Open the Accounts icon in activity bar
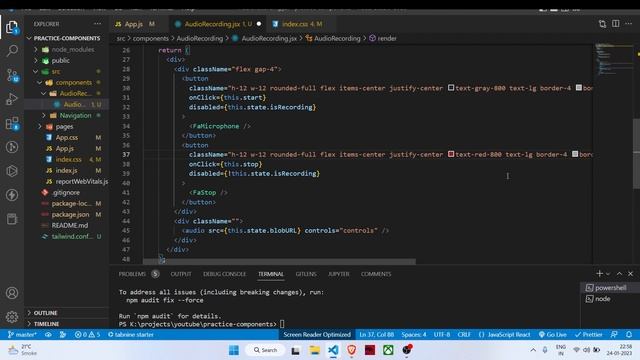This screenshot has width=640, height=360. pos(12,293)
